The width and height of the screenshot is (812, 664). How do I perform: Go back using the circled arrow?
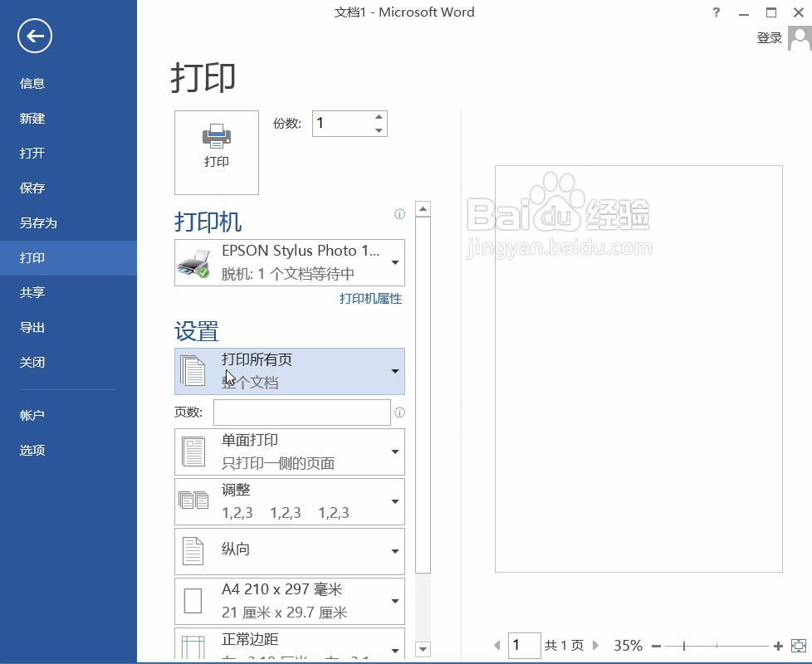35,36
